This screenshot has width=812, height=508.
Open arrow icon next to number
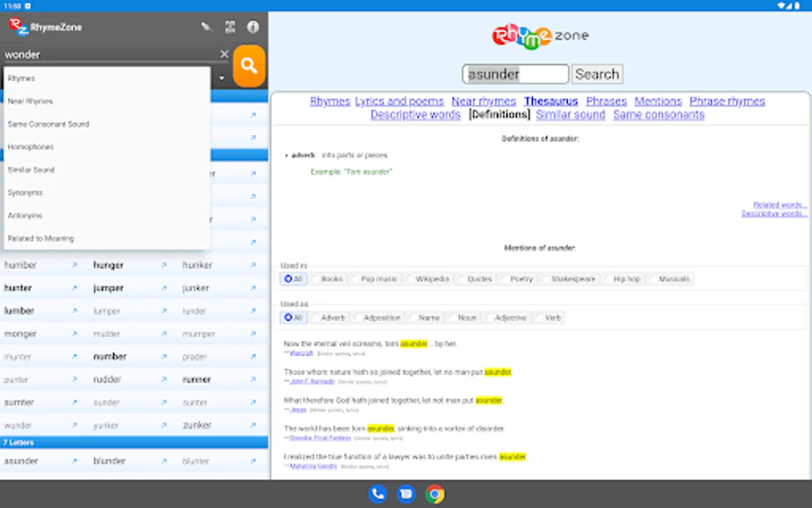pyautogui.click(x=164, y=357)
